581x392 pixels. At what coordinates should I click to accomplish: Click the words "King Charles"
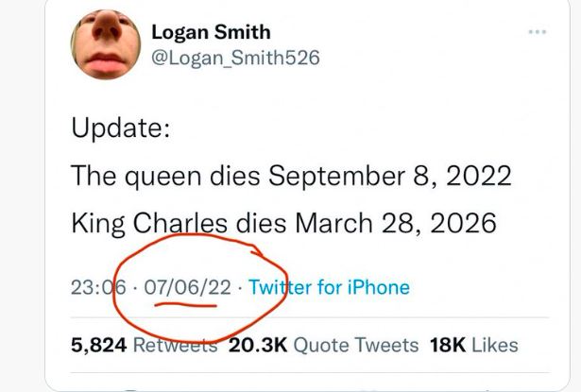coord(149,224)
